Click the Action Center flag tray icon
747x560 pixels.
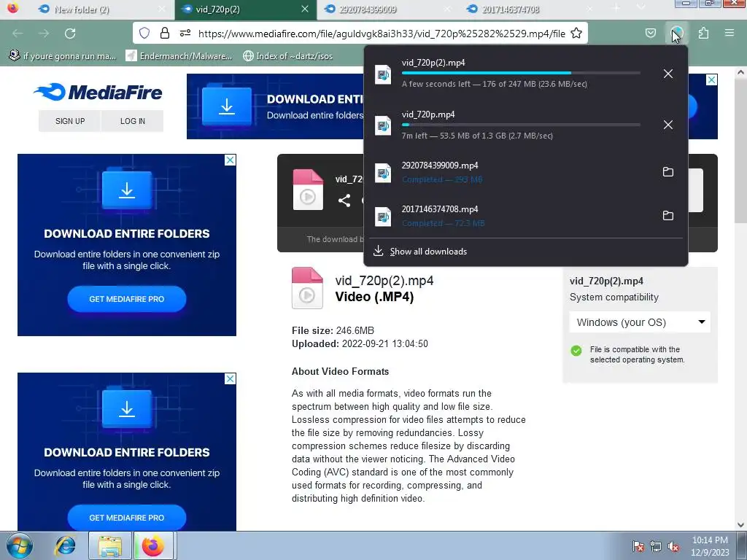[638, 546]
